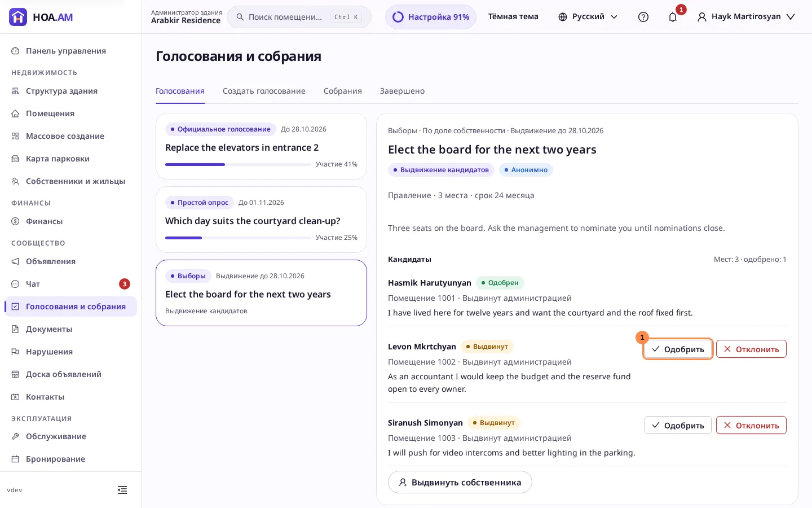
Task: Open Доска объявлений in sidebar
Action: (x=70, y=374)
